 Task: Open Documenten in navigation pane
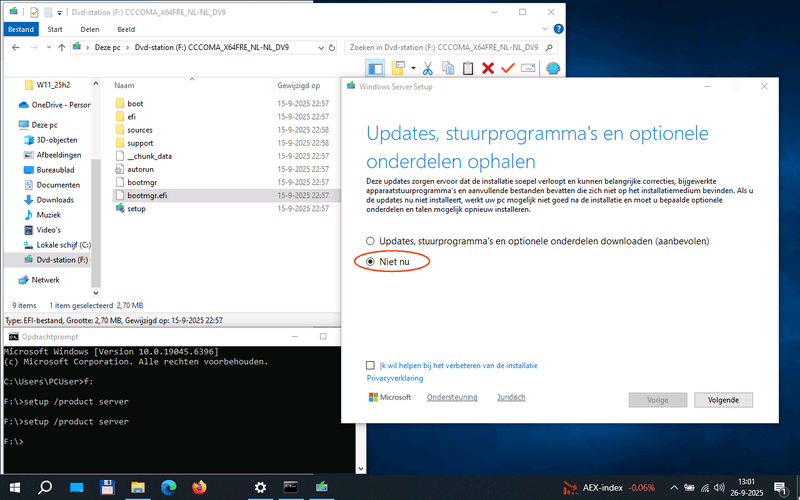52,185
